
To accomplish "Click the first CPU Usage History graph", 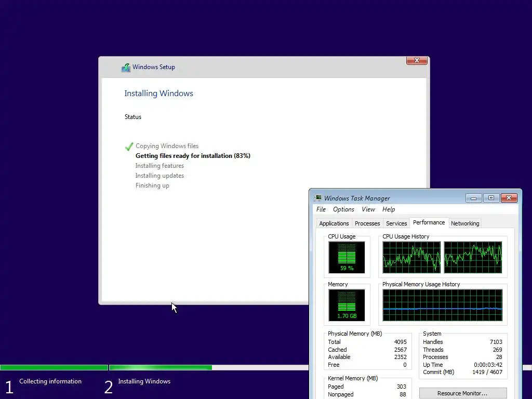I will point(411,257).
